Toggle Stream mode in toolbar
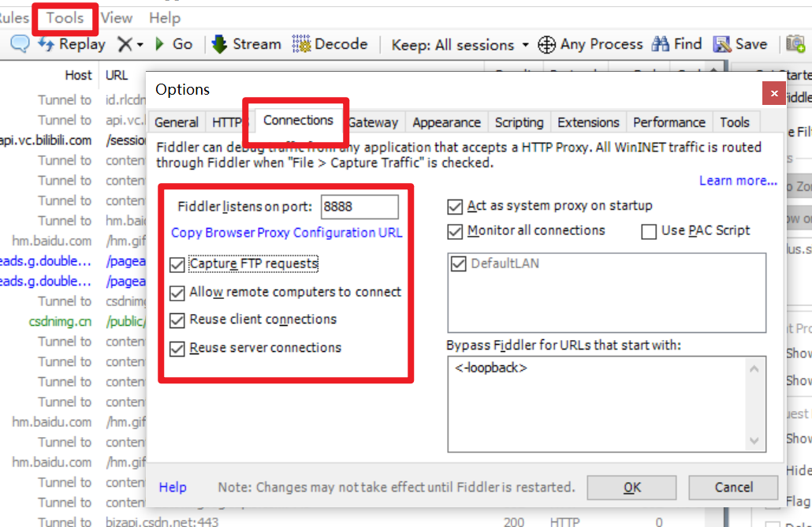Viewport: 812px width, 527px height. coord(246,44)
